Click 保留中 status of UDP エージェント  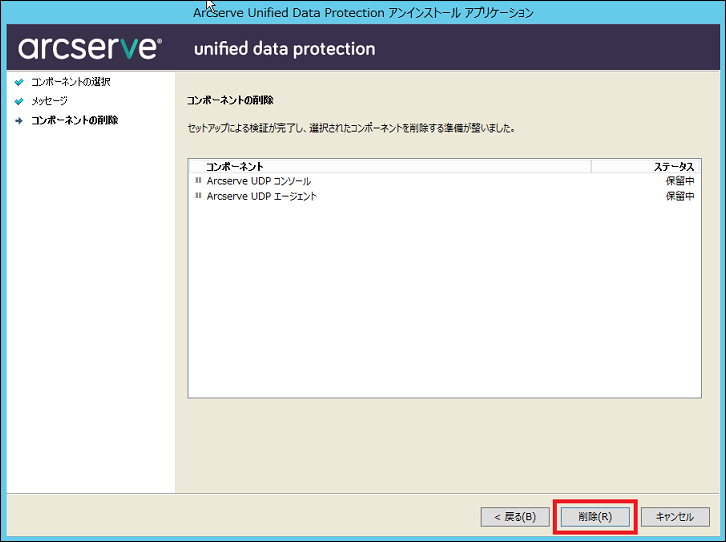coord(680,196)
